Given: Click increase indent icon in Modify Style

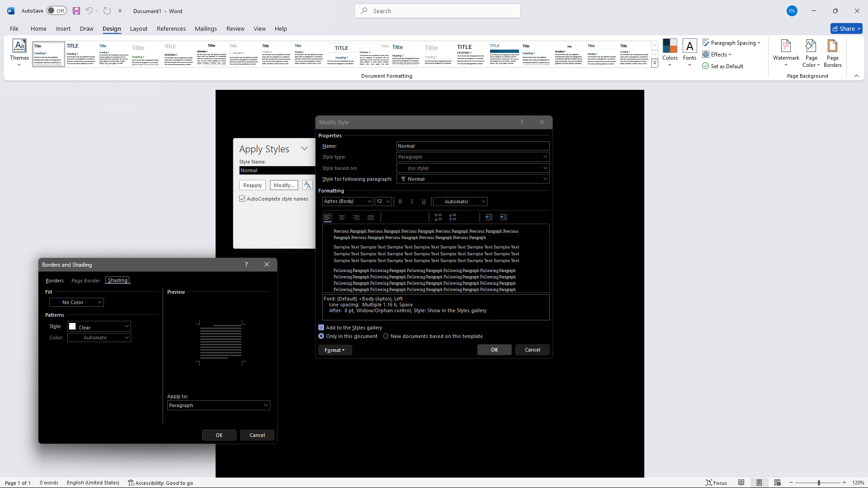Looking at the screenshot, I should 504,217.
